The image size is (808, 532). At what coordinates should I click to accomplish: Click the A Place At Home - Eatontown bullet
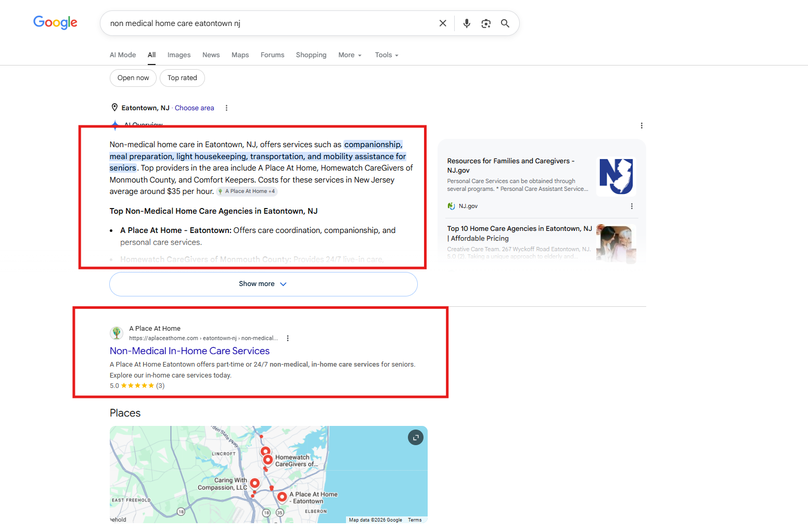point(258,236)
